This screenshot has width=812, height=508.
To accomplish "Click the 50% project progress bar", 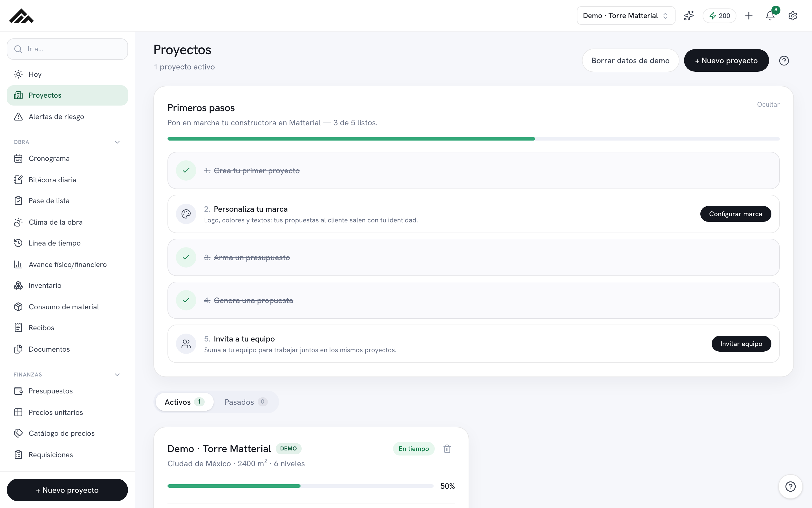I will click(300, 486).
